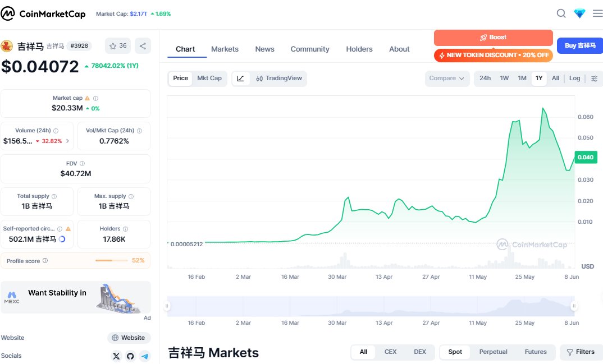Switch to TradingView chart
Screen dimensions: 603x364
pos(279,79)
